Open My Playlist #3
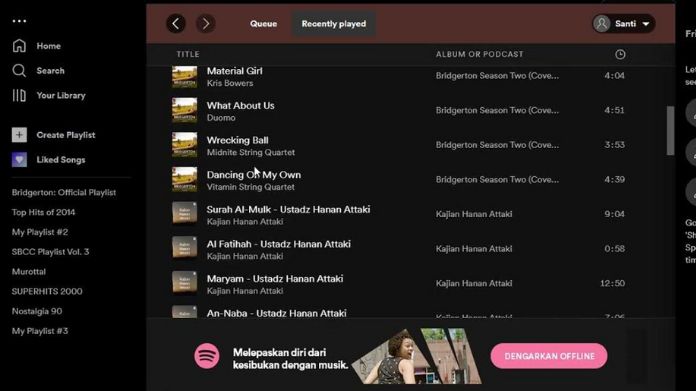Screen dimensions: 696x391 [40, 331]
